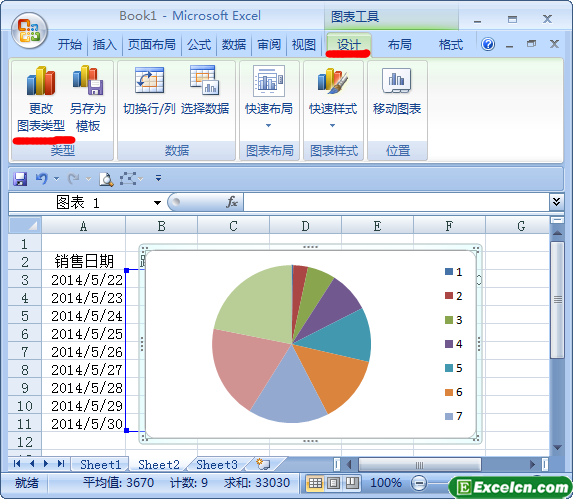
Task: Switch to Sheet3 tab
Action: pyautogui.click(x=217, y=464)
